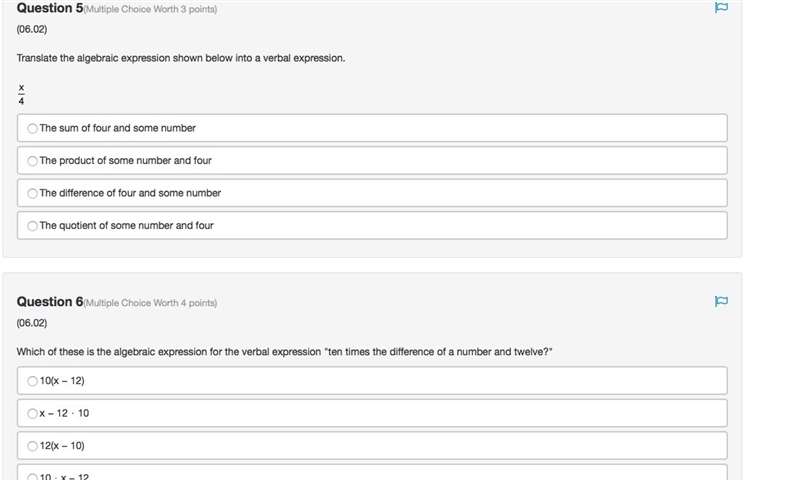This screenshot has width=800, height=480.
Task: Select 'The quotient of some number and four'
Action: pos(33,226)
